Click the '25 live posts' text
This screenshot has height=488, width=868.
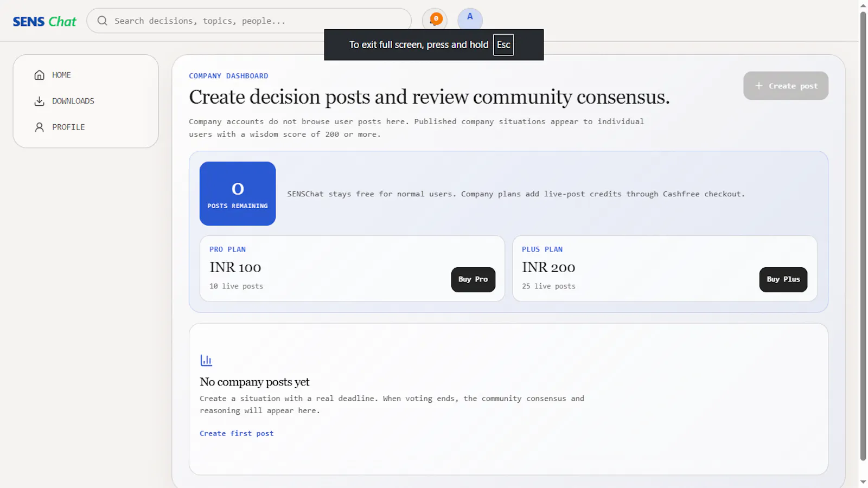tap(548, 286)
